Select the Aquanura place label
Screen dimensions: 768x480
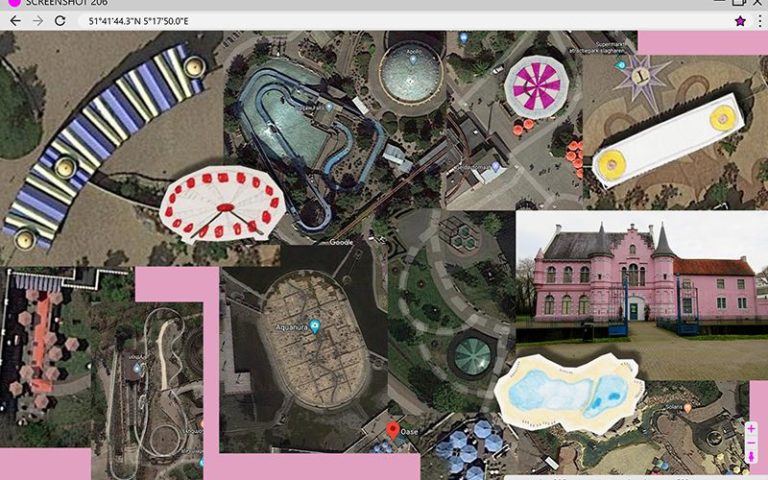pos(291,327)
